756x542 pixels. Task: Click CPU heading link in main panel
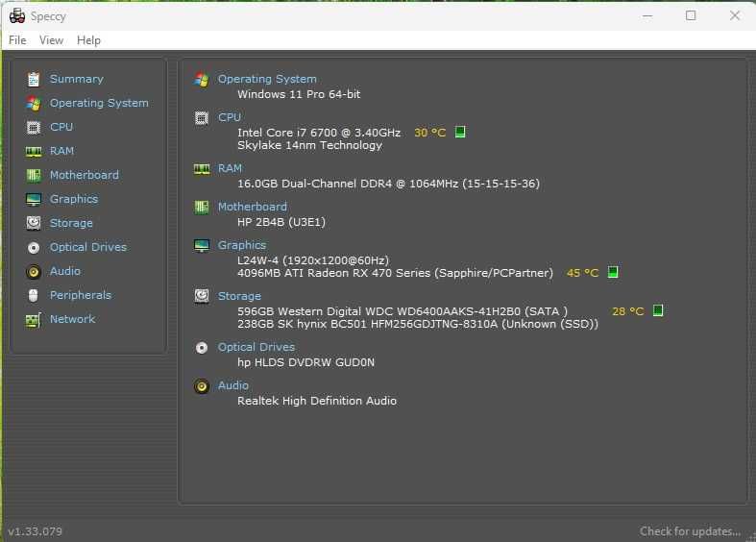pyautogui.click(x=230, y=117)
